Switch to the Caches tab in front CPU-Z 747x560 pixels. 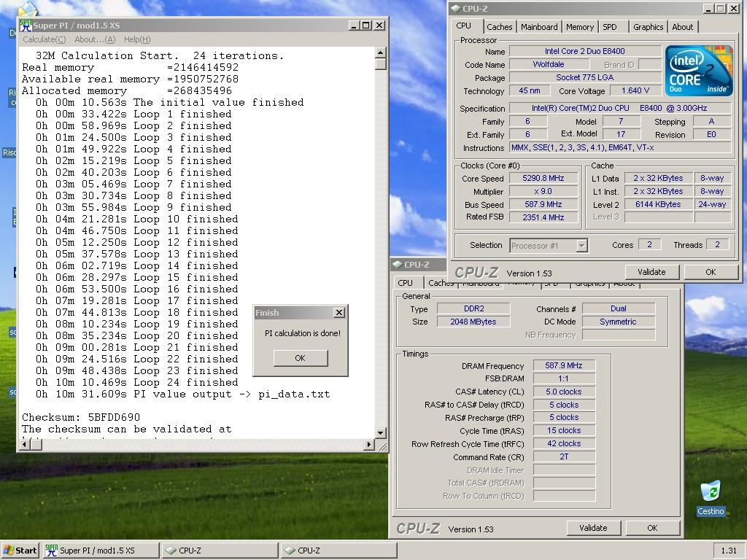499,27
